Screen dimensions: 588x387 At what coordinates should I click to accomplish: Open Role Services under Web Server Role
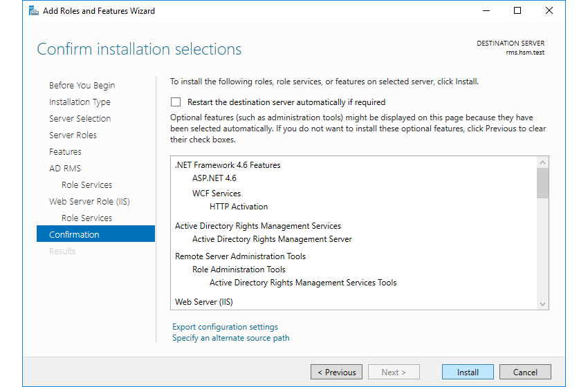pyautogui.click(x=86, y=218)
